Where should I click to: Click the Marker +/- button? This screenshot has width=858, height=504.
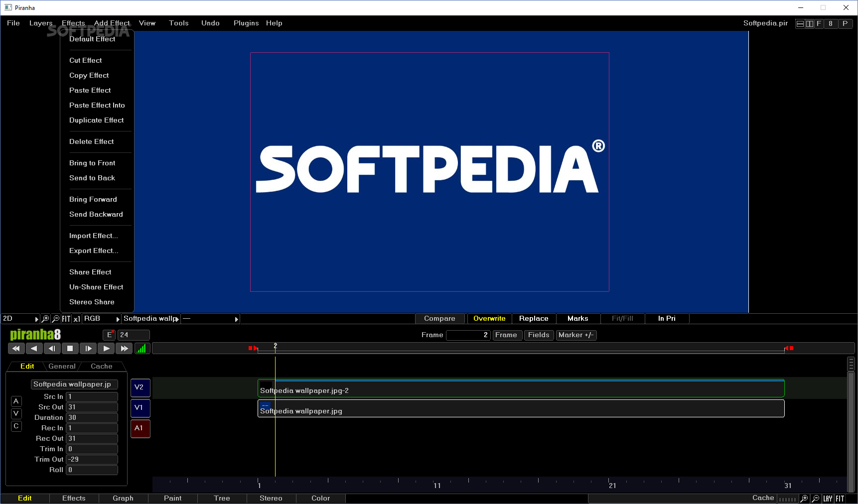tap(576, 335)
